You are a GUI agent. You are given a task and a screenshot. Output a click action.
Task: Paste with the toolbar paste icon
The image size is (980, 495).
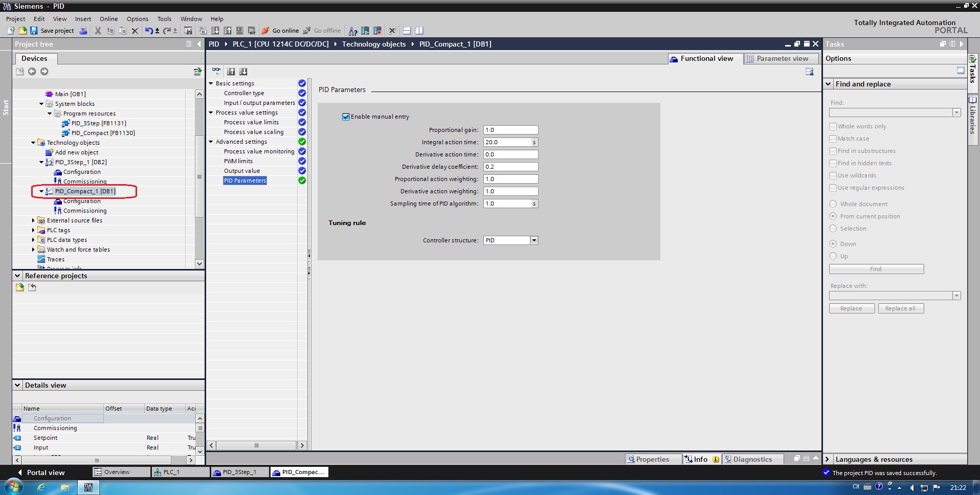click(122, 31)
